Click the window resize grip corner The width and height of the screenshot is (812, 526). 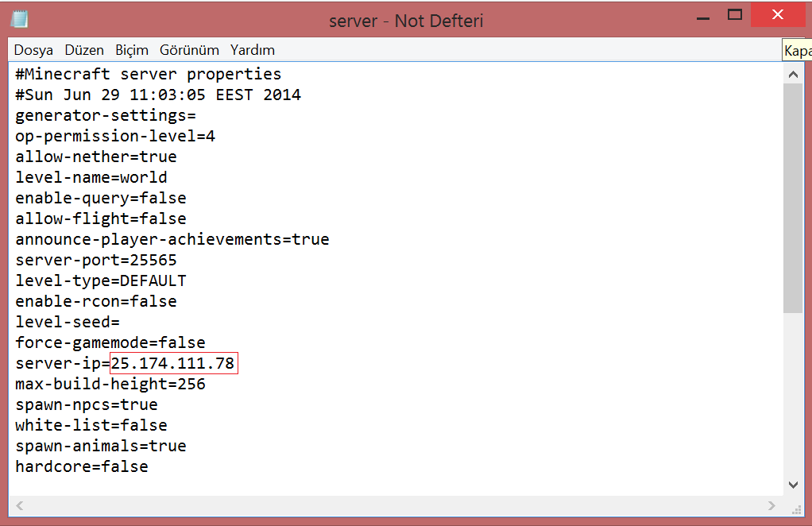796,510
